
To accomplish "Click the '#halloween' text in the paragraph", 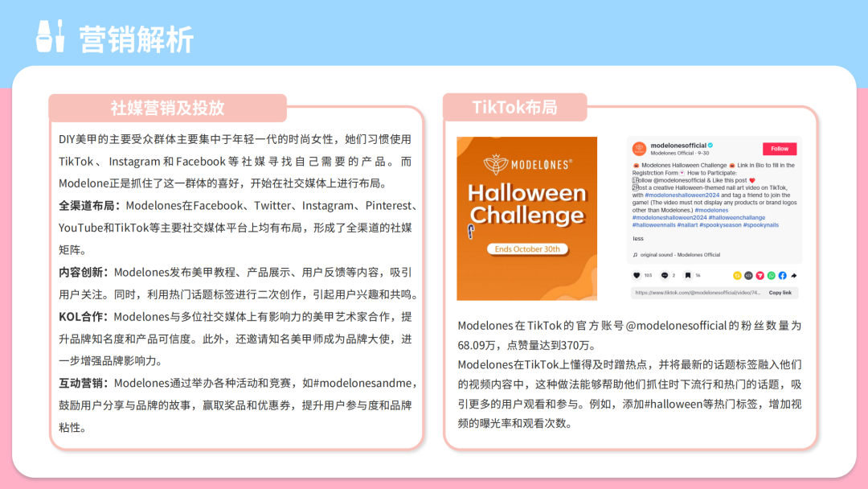I will [x=674, y=405].
